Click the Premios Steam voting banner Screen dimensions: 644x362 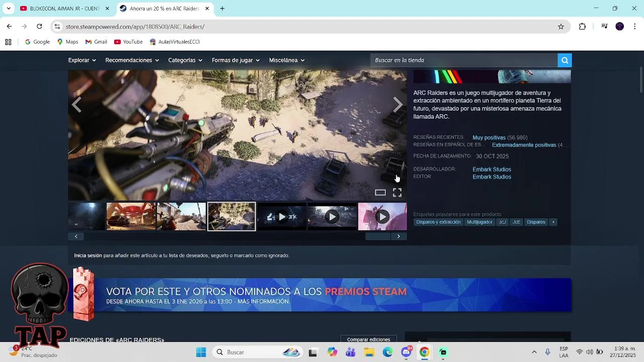320,295
